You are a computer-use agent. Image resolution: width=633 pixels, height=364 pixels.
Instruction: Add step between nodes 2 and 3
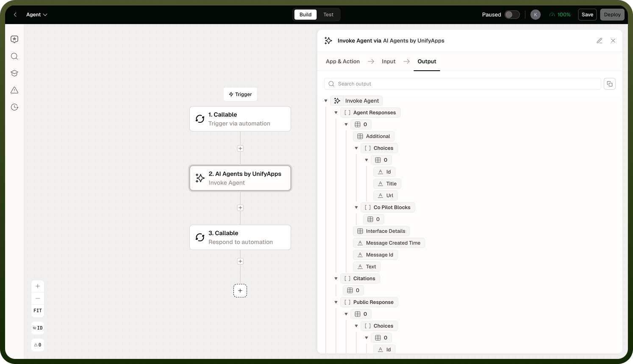point(240,208)
